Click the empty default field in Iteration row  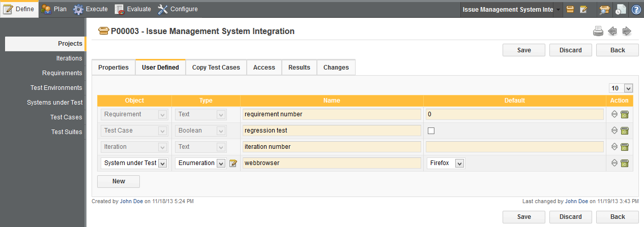(515, 147)
